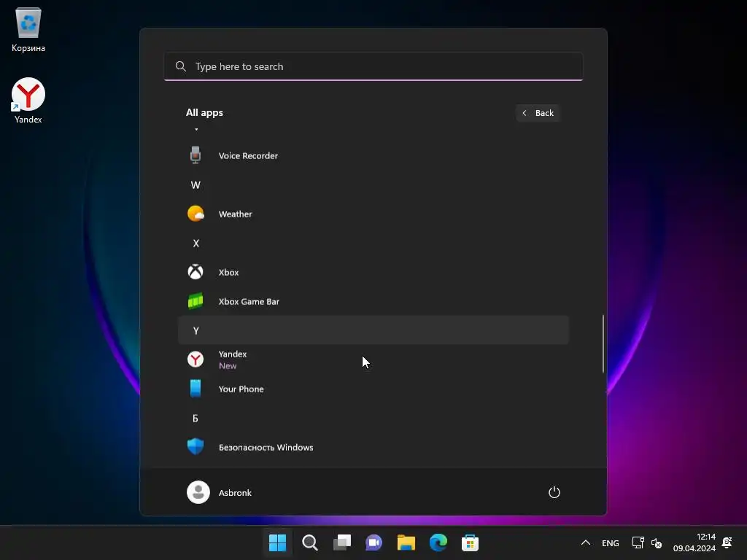Open the network status tray icon
This screenshot has height=560, width=747.
638,542
